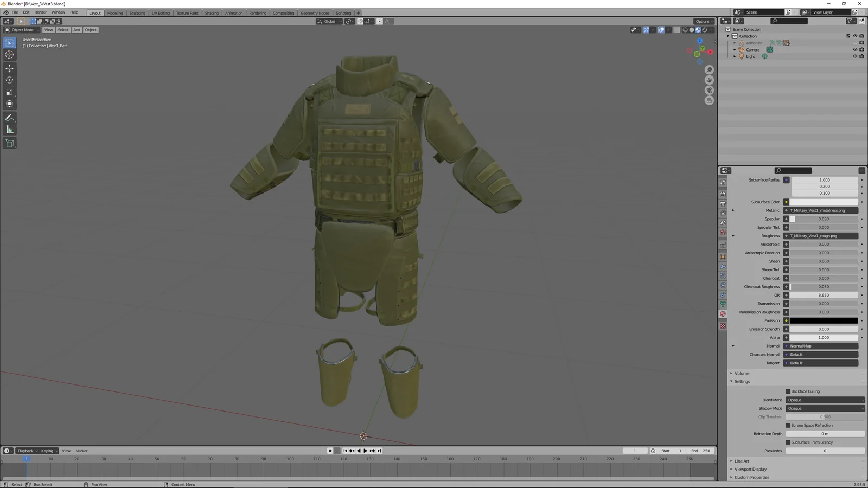Switch viewport to Rendered shading mode

704,30
